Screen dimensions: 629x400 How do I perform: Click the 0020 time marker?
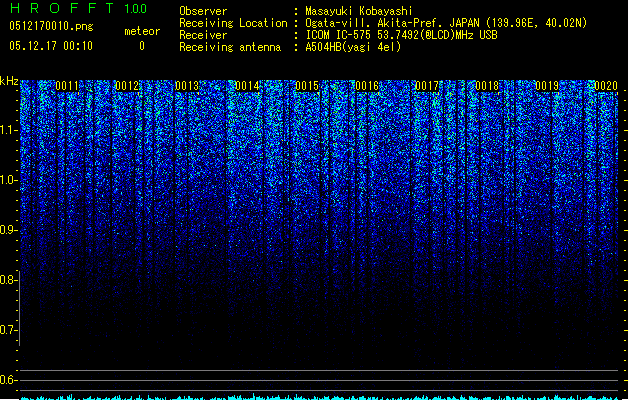pos(606,86)
